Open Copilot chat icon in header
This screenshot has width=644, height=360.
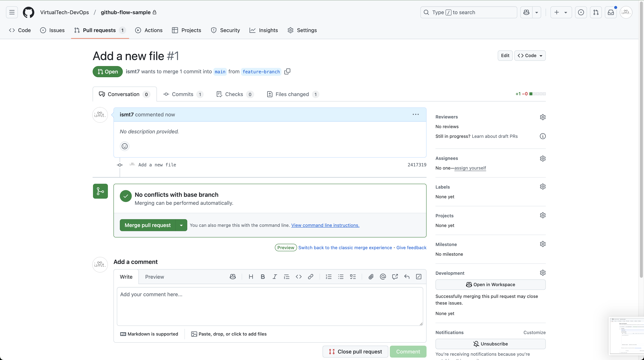[526, 12]
